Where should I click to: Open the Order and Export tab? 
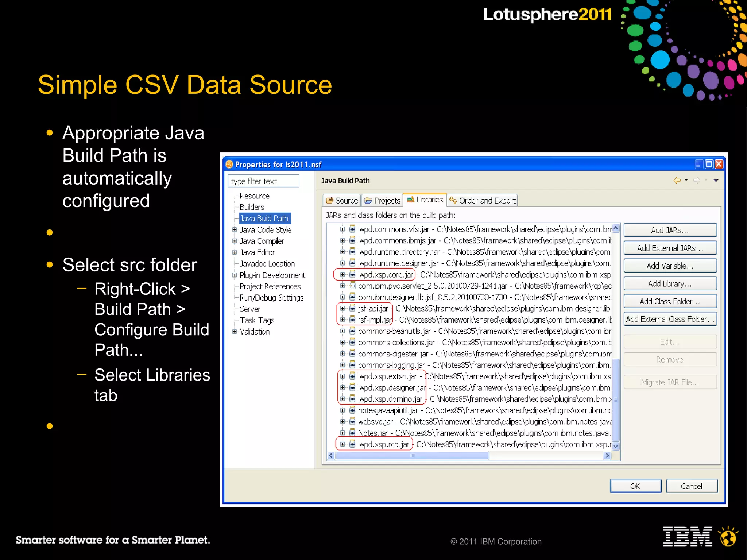(483, 200)
